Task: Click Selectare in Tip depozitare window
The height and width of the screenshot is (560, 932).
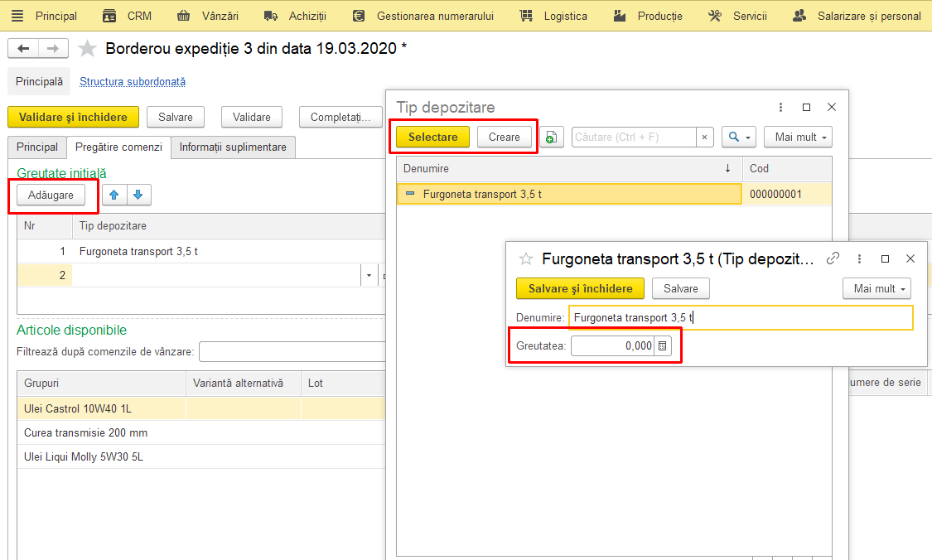Action: (432, 137)
